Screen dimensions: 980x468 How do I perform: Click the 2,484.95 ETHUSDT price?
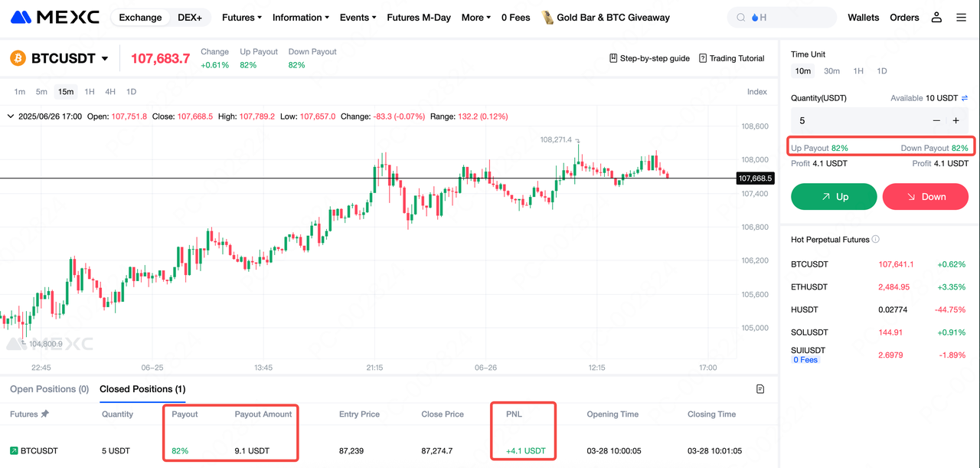click(x=894, y=287)
